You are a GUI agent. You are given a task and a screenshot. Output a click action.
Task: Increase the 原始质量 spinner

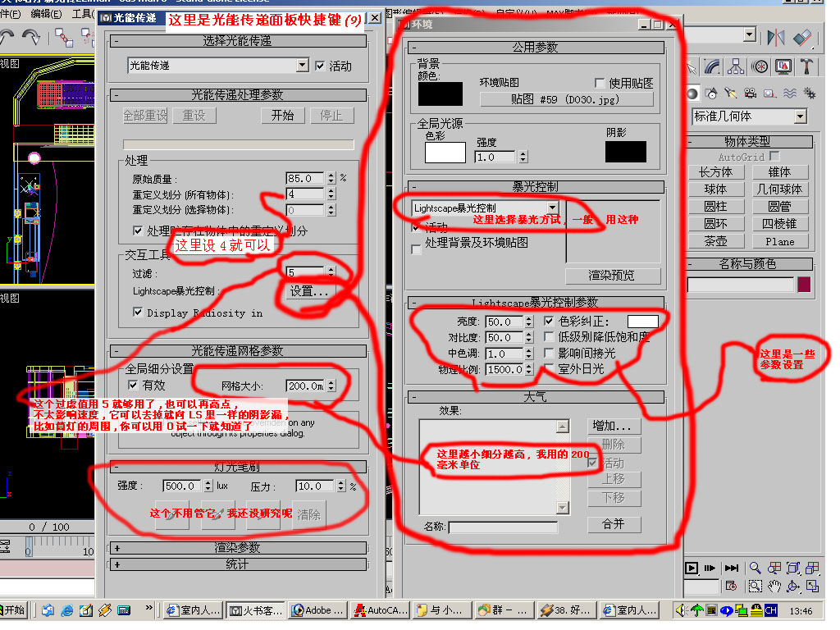[331, 176]
